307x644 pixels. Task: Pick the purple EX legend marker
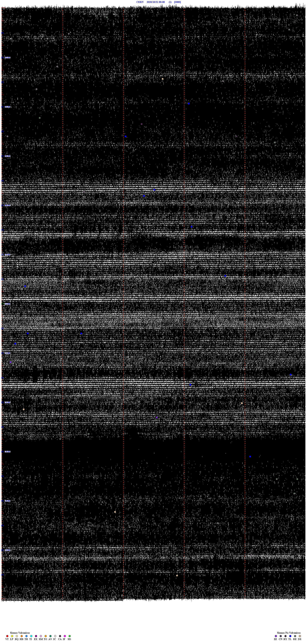coord(36,636)
